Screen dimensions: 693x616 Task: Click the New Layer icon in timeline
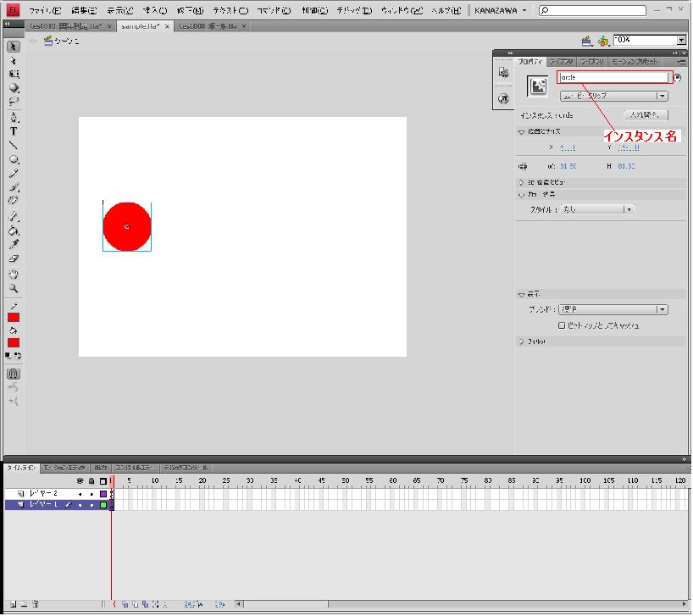(13, 604)
